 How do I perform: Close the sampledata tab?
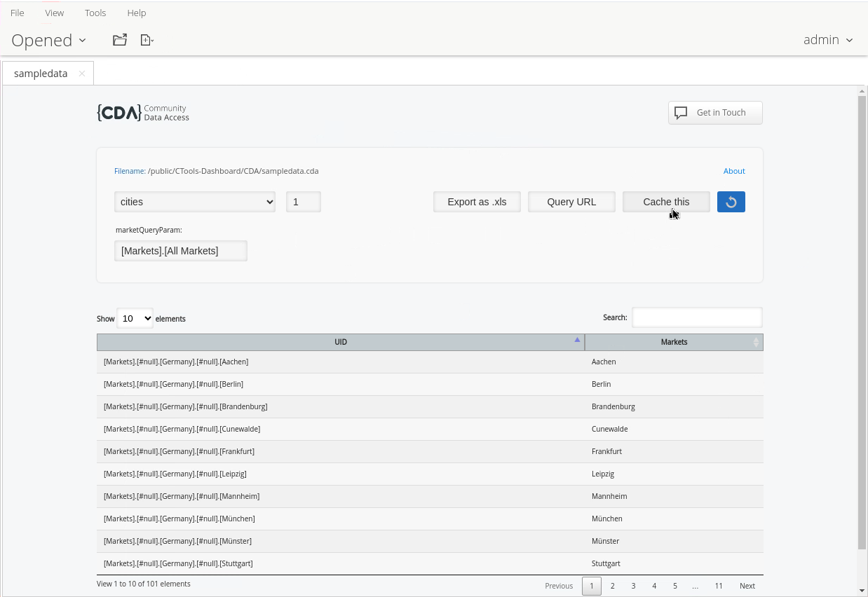coord(82,74)
